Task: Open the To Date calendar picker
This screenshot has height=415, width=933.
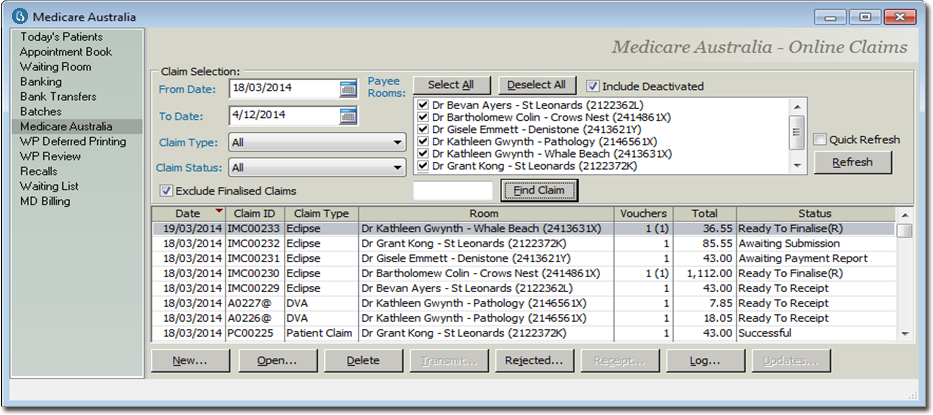Action: point(347,115)
